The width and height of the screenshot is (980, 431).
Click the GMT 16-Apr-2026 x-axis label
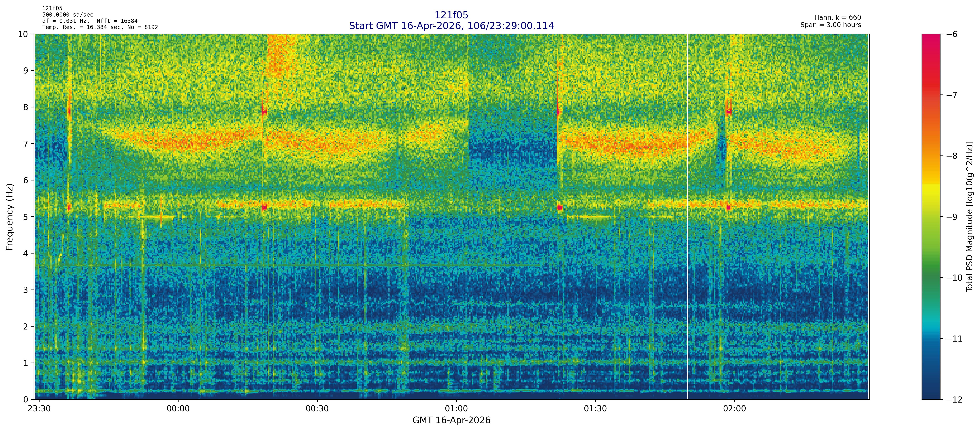click(451, 420)
